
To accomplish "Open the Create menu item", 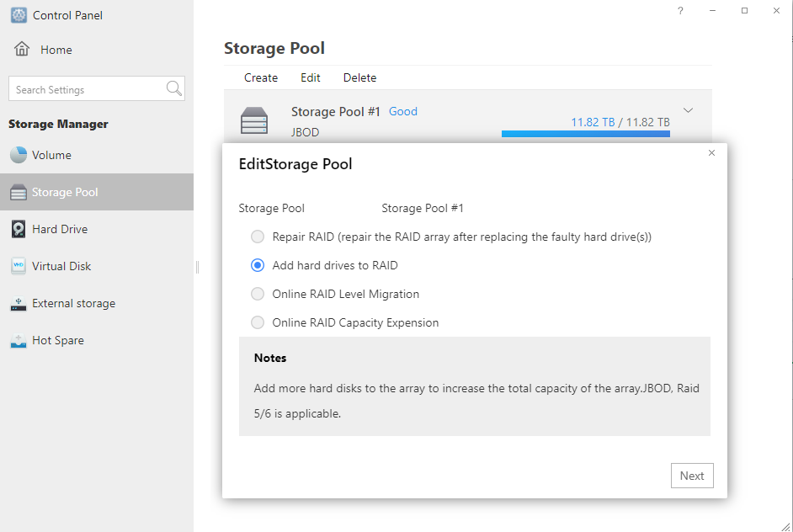I will 261,78.
